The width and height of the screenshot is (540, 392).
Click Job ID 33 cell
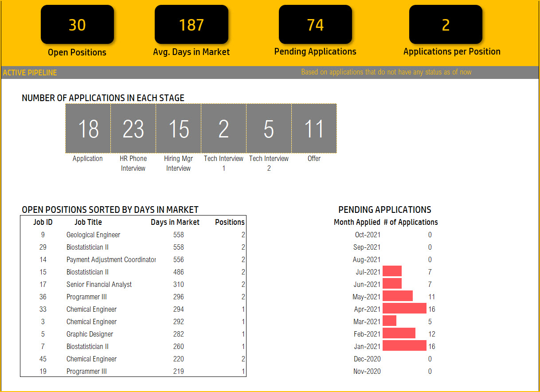point(43,309)
